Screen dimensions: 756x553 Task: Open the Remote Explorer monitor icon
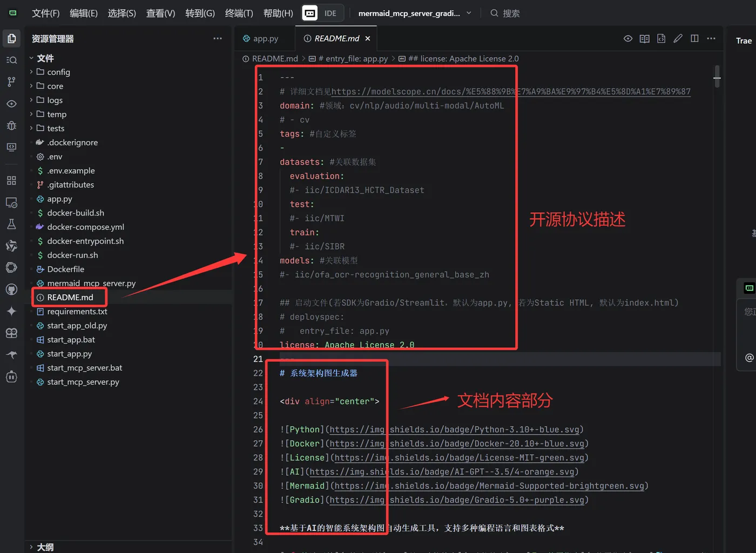[11, 147]
